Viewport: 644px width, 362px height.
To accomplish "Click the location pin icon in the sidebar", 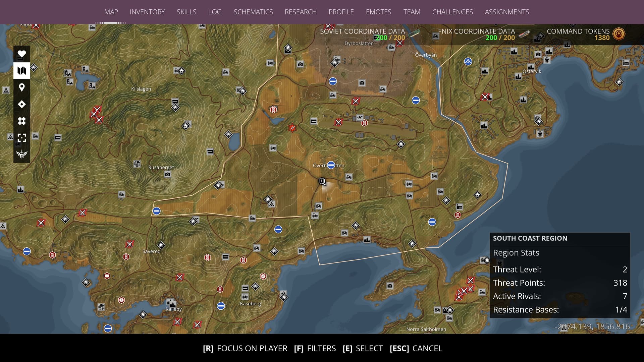I will click(22, 87).
